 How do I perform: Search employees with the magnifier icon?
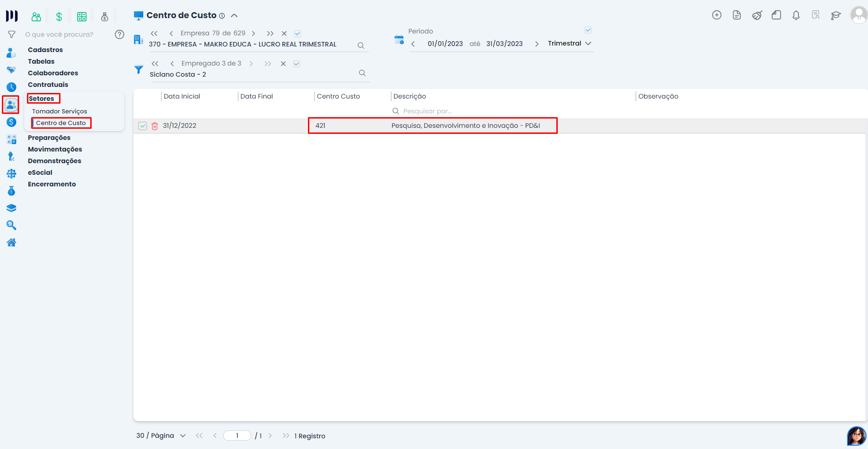[x=362, y=73]
